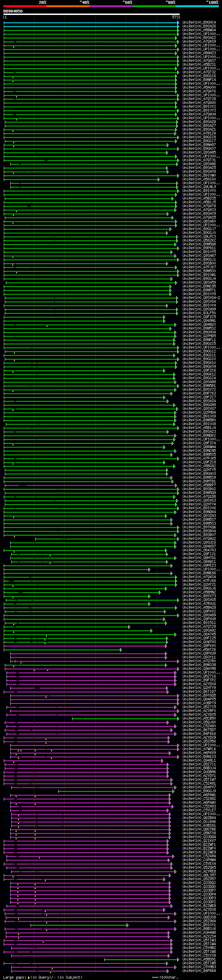Select the UniRef100_B9I0W0 label
Image resolution: width=222 pixels, height=980 pixels.
tap(199, 175)
